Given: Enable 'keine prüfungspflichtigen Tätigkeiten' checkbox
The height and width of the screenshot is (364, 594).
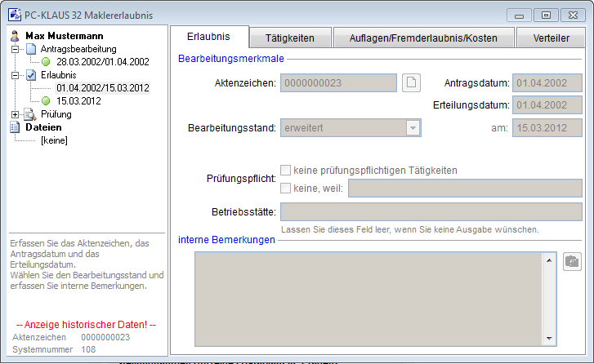Looking at the screenshot, I should (286, 171).
